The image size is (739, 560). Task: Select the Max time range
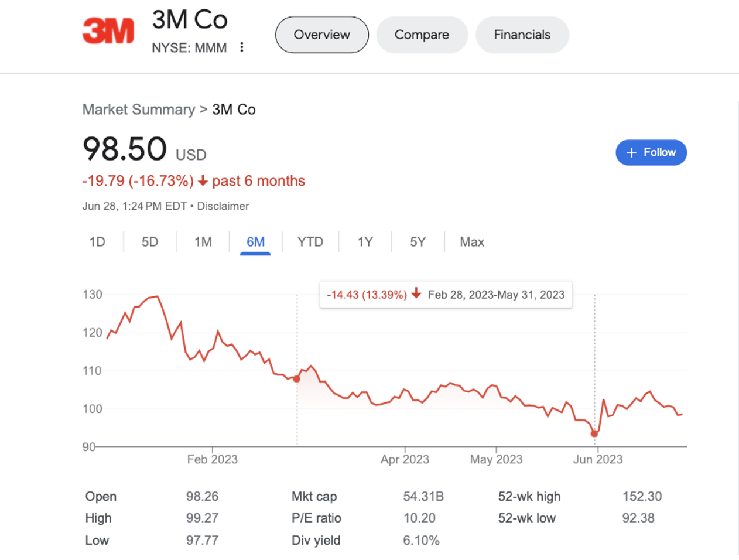pos(472,242)
